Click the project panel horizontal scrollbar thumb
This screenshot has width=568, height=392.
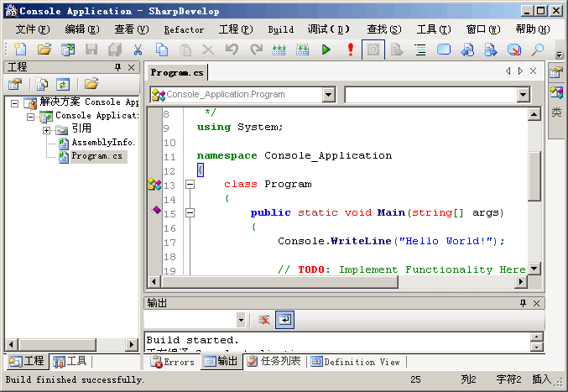pyautogui.click(x=57, y=344)
